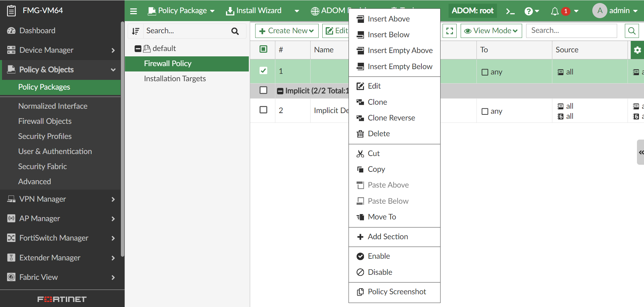
Task: Choose Insert Above from context menu
Action: [x=388, y=19]
